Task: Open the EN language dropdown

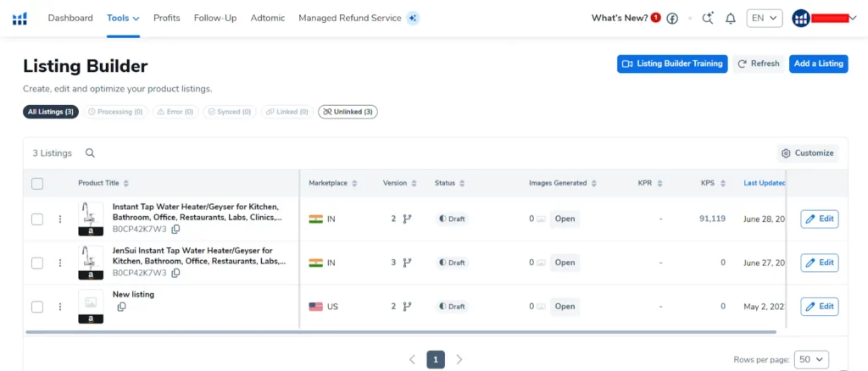Action: click(764, 19)
